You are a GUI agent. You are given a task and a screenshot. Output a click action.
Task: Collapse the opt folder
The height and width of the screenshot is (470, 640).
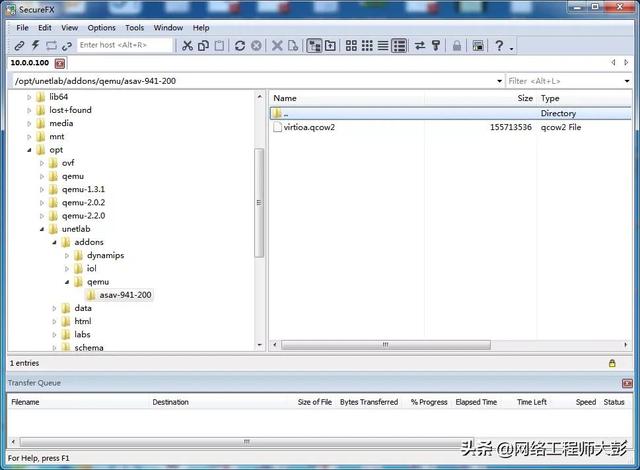[x=29, y=150]
